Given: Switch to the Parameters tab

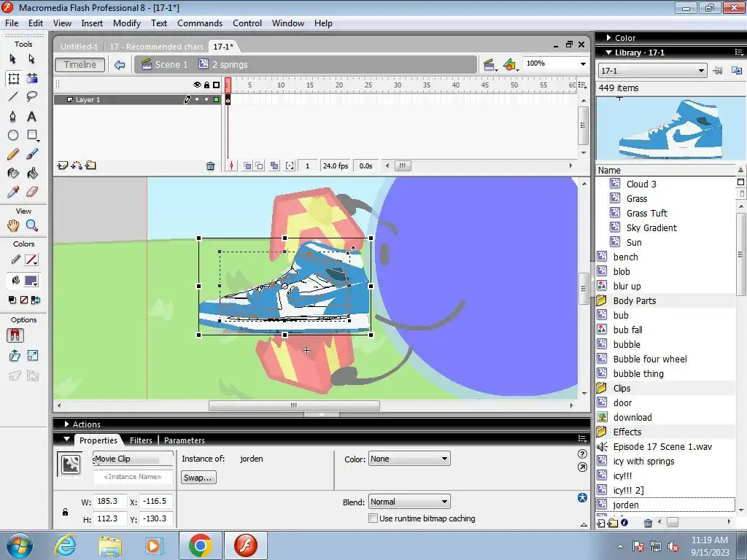Looking at the screenshot, I should [x=185, y=440].
